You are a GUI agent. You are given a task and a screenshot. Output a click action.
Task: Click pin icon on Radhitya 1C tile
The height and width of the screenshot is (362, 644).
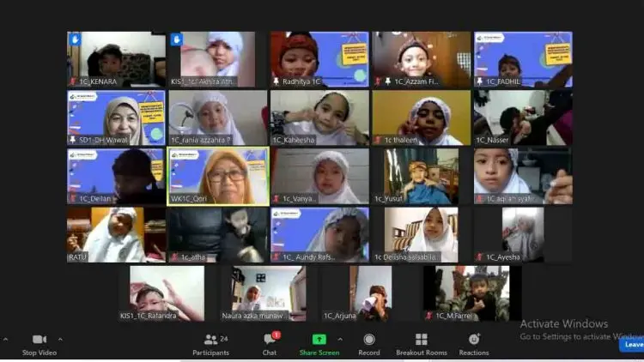(x=276, y=81)
